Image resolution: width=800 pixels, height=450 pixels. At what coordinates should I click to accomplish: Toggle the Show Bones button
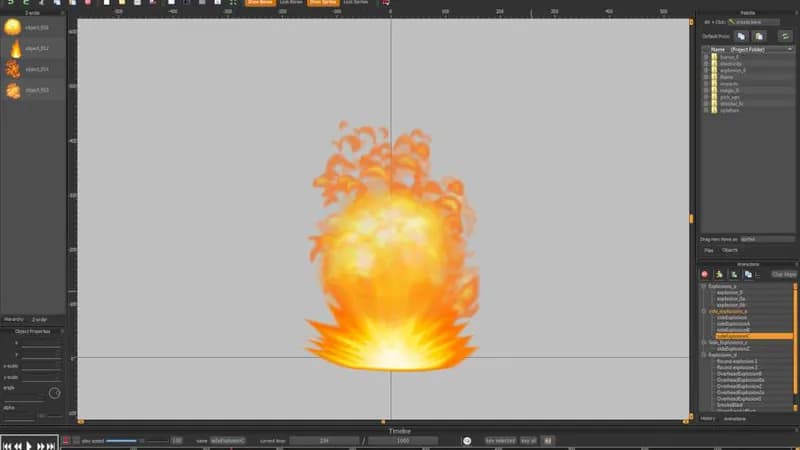tap(260, 3)
